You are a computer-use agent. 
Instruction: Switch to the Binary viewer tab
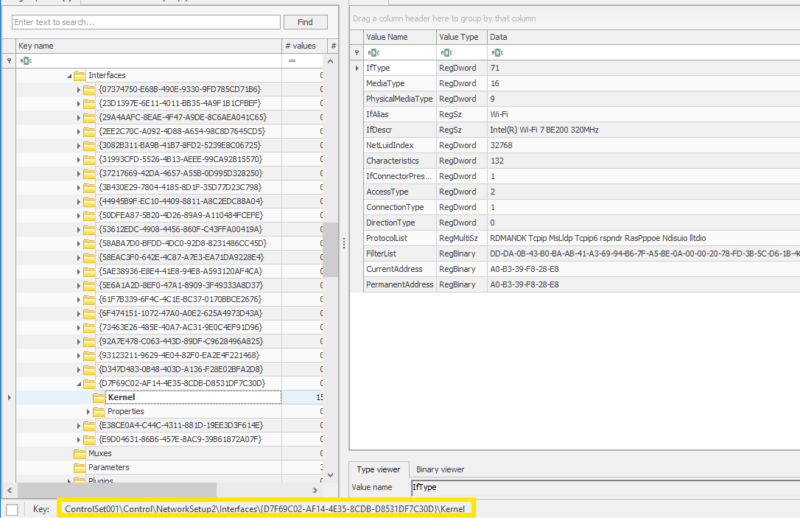click(x=439, y=469)
